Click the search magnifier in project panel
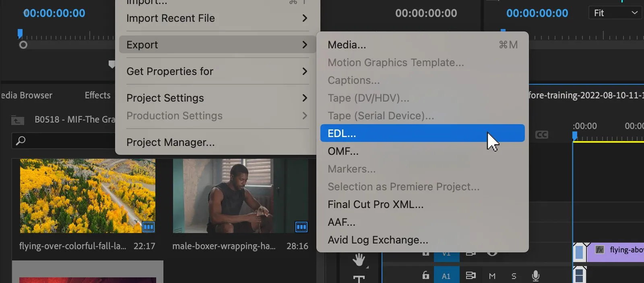This screenshot has width=644, height=283. point(21,141)
